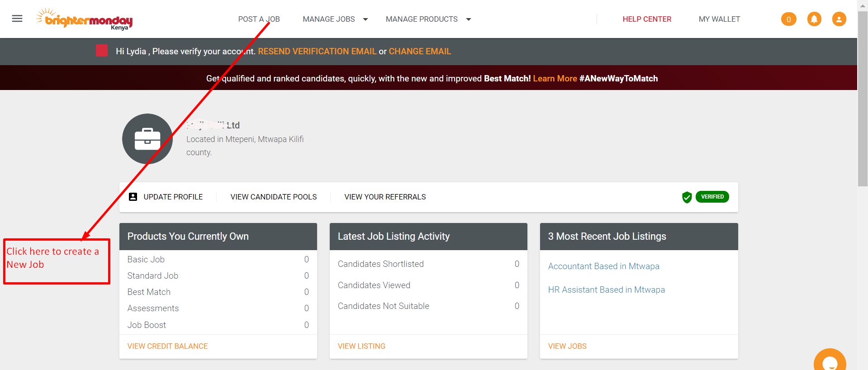Resend the verification email
Viewport: 868px width, 370px height.
click(x=317, y=51)
